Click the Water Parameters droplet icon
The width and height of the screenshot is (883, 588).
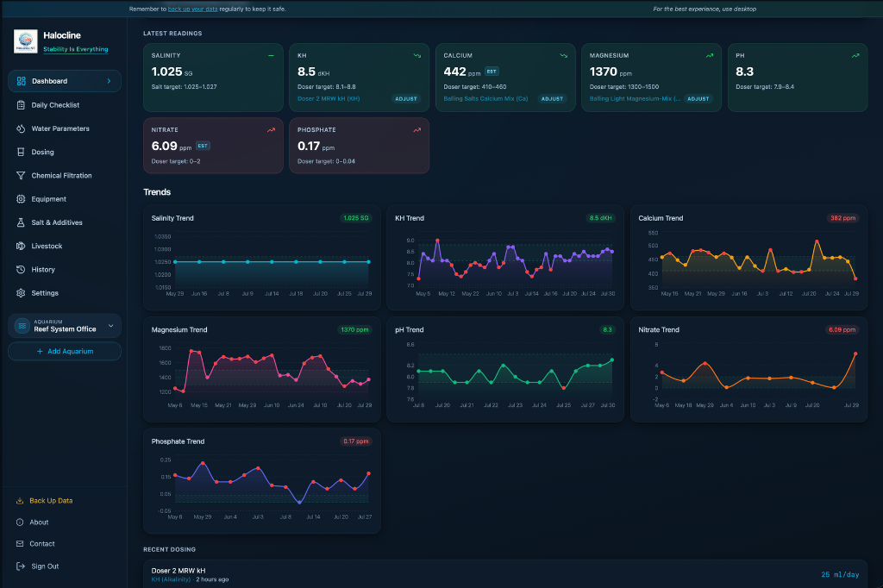tap(21, 128)
